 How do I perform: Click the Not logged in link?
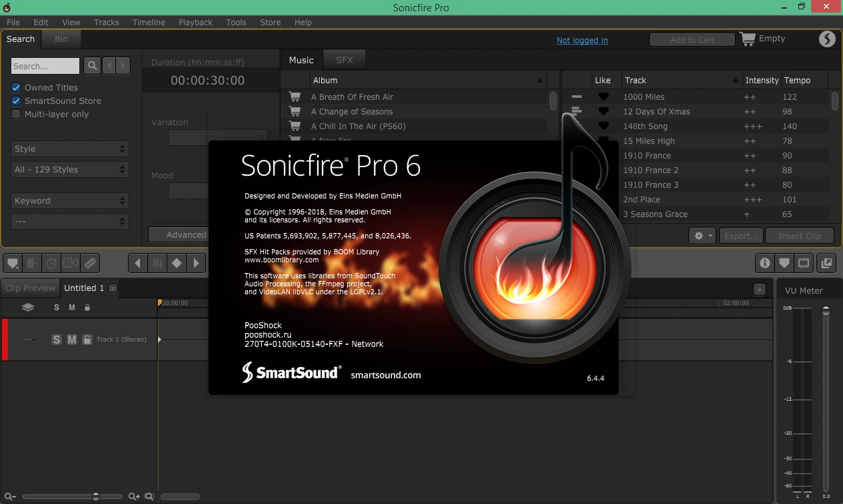pyautogui.click(x=582, y=40)
